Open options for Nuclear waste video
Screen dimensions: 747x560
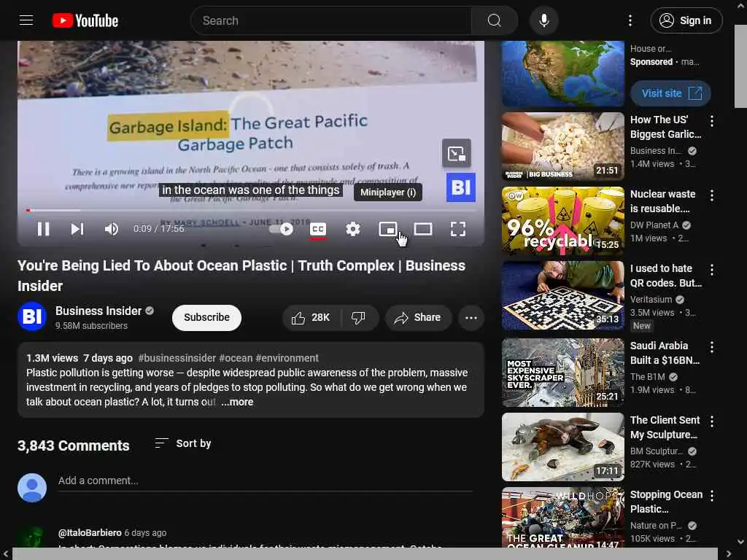(712, 195)
